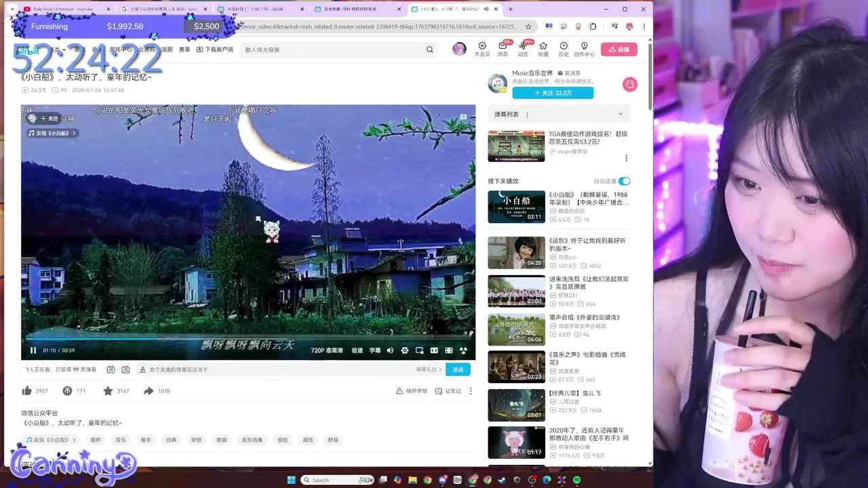
Task: Click the pink mascot side icon
Action: [x=630, y=84]
